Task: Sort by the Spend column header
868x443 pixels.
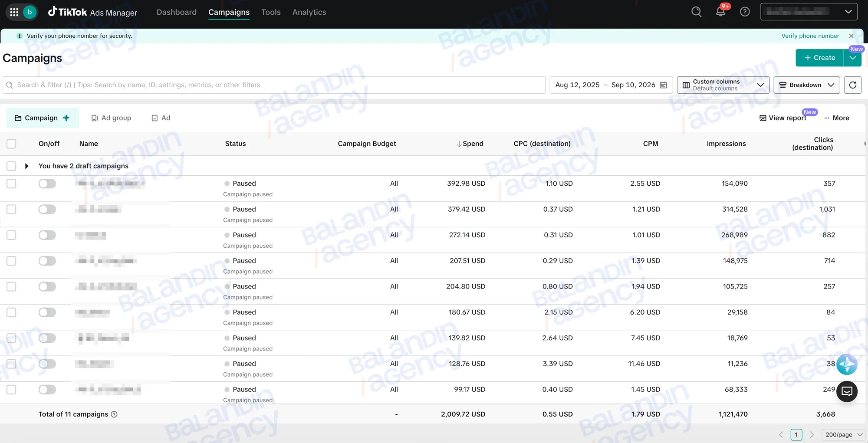Action: [470, 144]
